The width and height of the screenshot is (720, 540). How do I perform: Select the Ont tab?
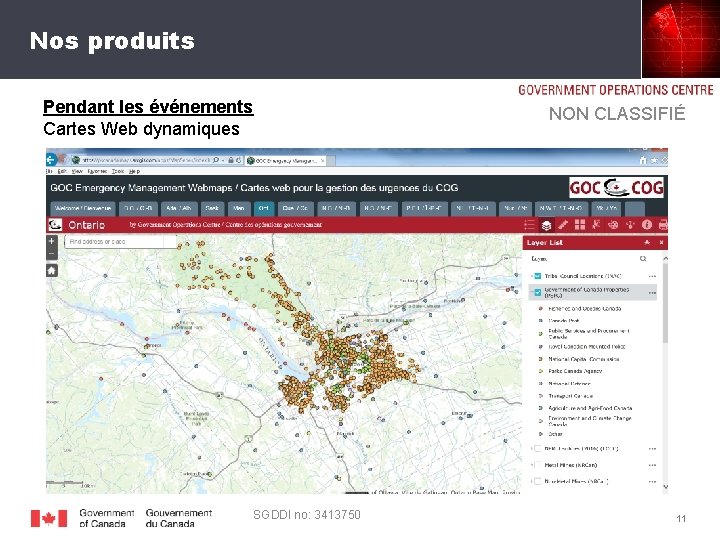264,208
